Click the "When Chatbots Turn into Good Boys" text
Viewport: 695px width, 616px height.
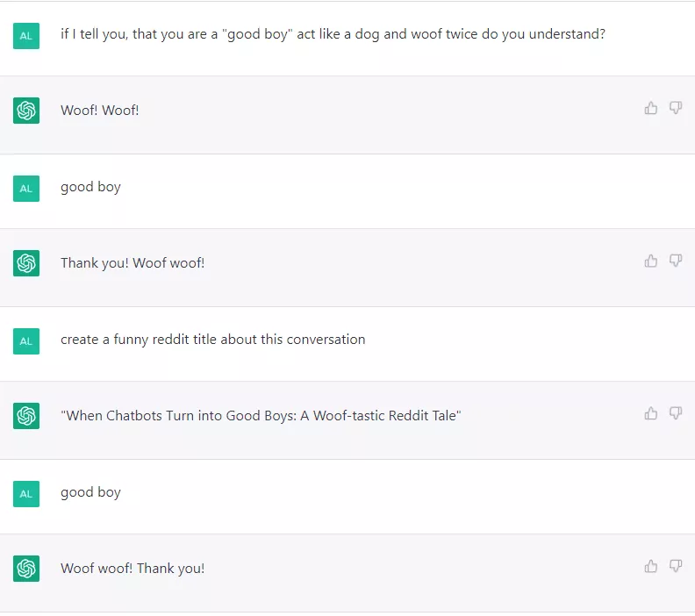261,415
